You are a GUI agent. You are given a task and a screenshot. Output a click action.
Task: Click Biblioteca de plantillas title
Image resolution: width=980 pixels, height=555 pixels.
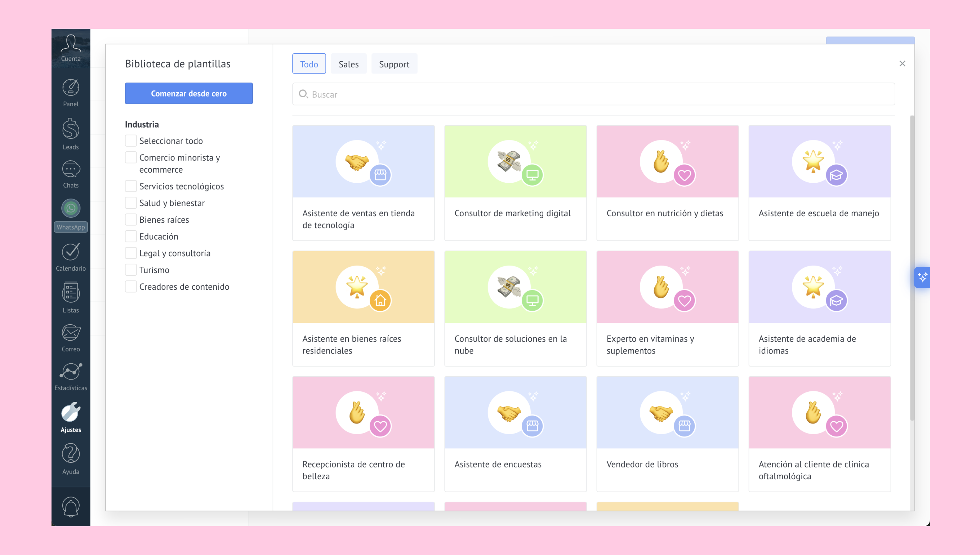pyautogui.click(x=178, y=64)
